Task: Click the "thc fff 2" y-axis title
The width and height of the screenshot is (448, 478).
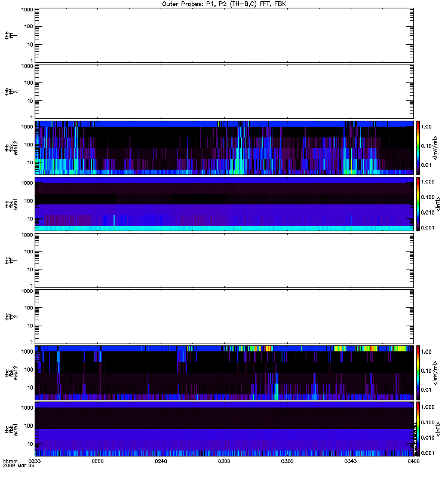Action: (x=11, y=317)
